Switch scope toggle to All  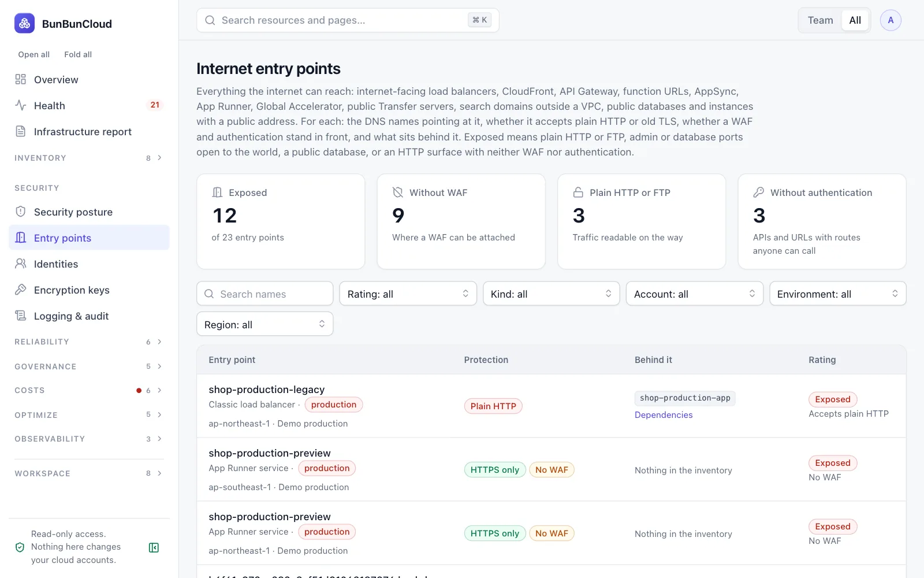(855, 20)
